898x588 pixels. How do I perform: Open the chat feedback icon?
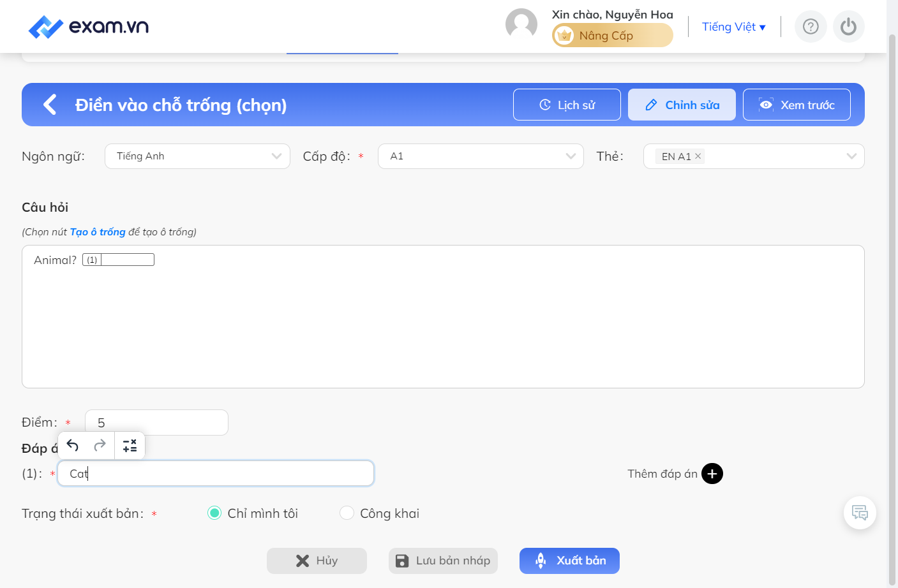coord(860,513)
